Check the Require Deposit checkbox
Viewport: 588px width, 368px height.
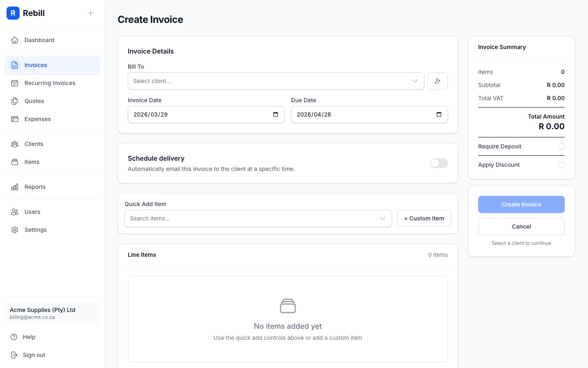[x=561, y=146]
